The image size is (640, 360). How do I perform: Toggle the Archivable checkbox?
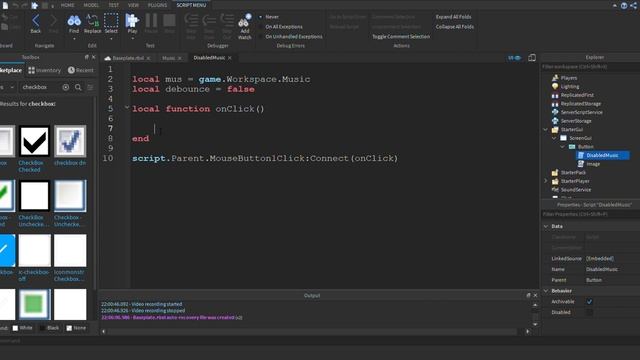tap(589, 302)
